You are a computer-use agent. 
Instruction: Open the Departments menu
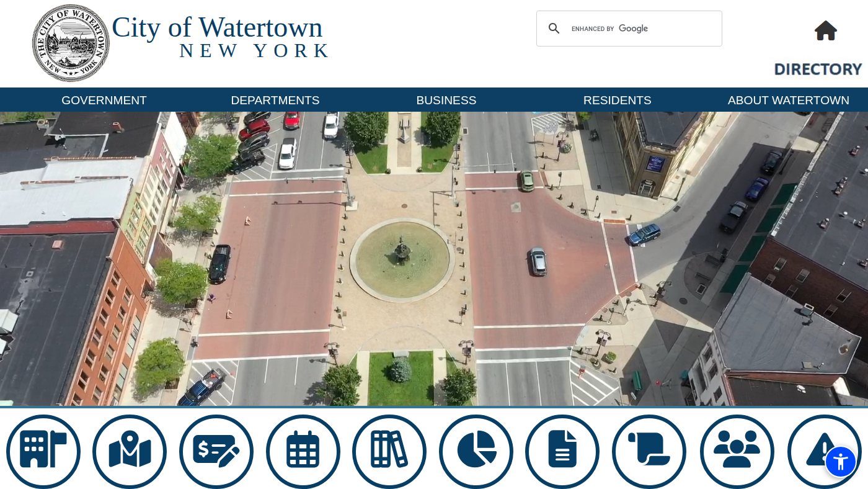[275, 101]
